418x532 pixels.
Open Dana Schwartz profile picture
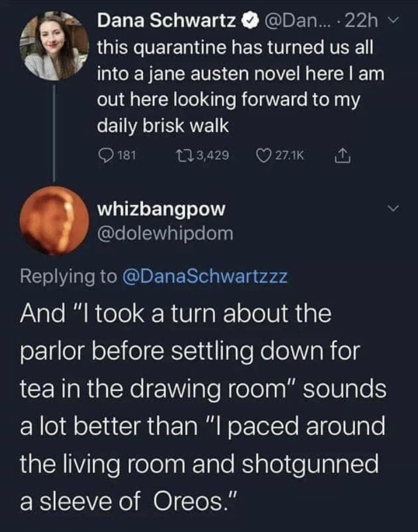tap(54, 46)
